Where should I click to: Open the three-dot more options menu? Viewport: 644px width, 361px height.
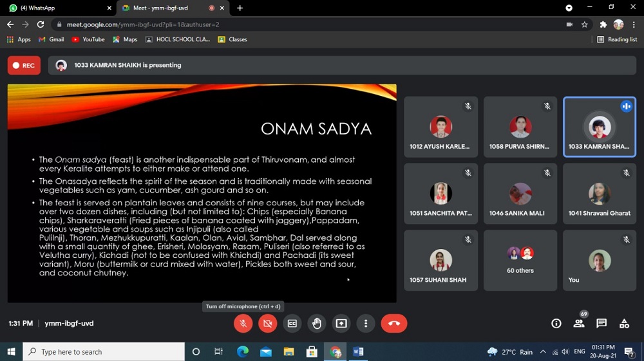point(366,323)
